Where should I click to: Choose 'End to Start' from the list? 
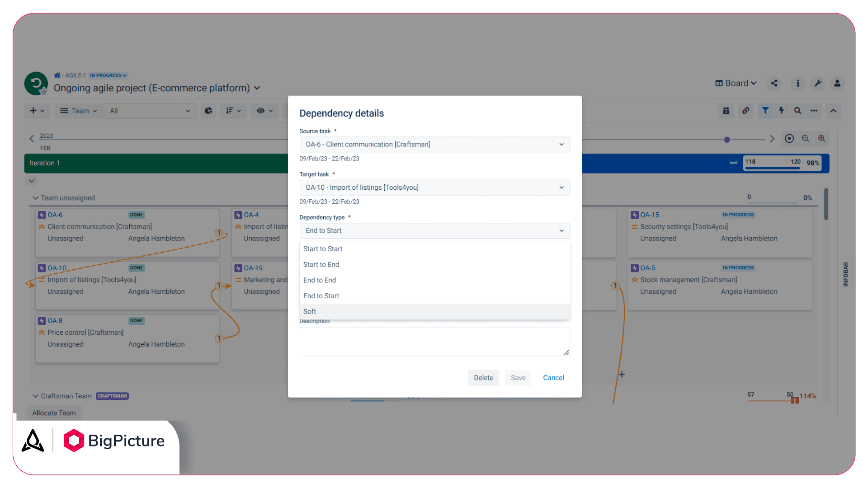coord(434,296)
